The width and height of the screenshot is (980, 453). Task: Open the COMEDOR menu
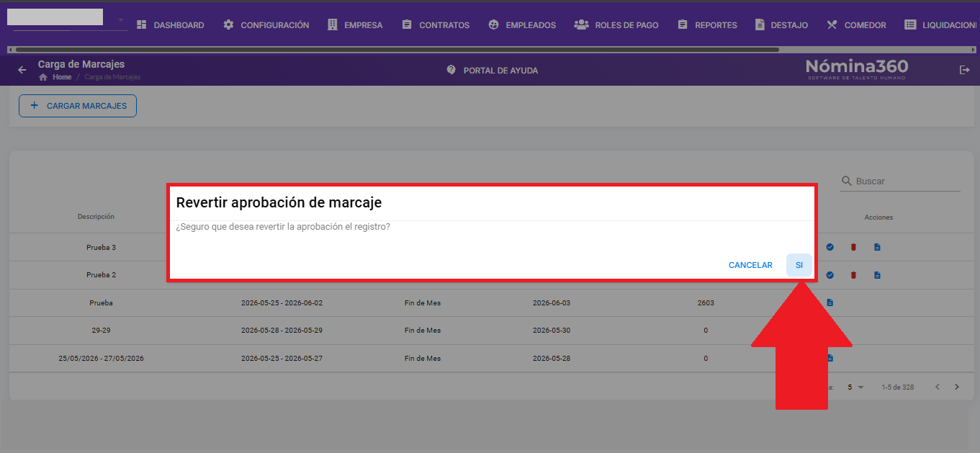click(x=857, y=25)
